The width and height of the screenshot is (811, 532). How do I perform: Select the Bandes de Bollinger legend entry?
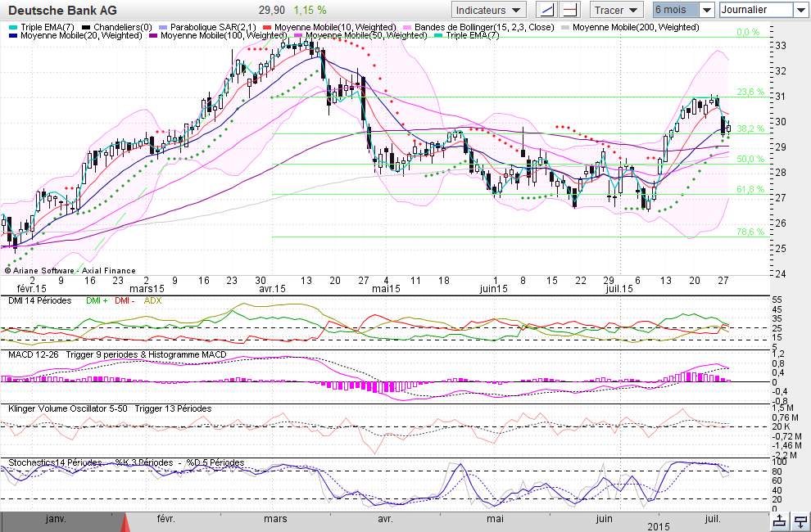pos(478,27)
